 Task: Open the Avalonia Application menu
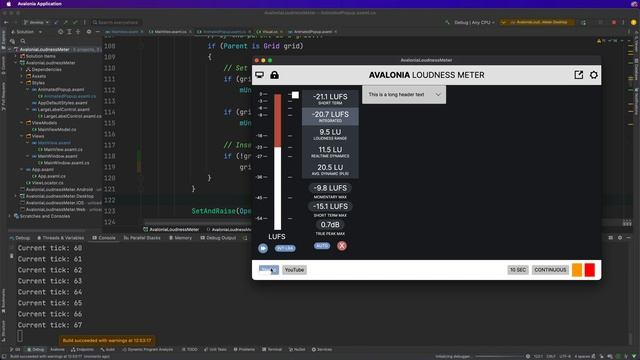40,4
